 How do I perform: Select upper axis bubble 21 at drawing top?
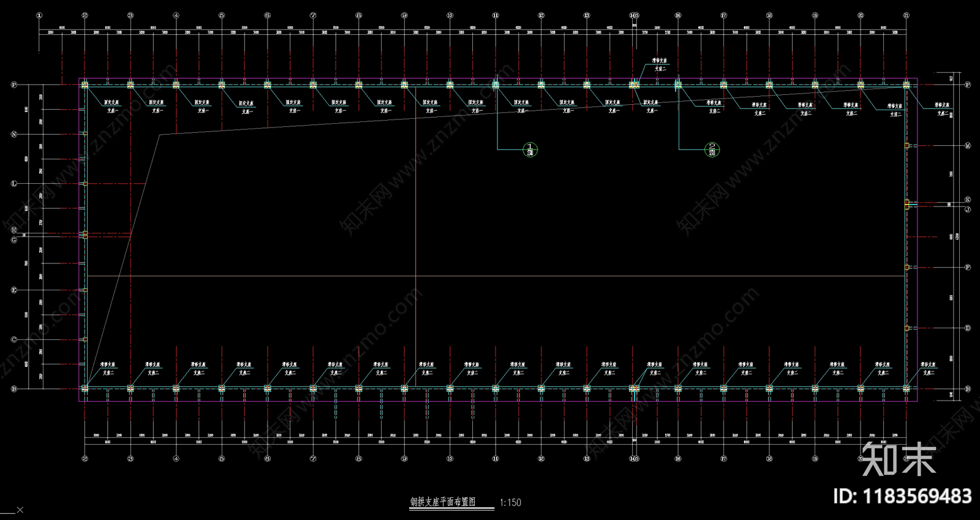(907, 15)
